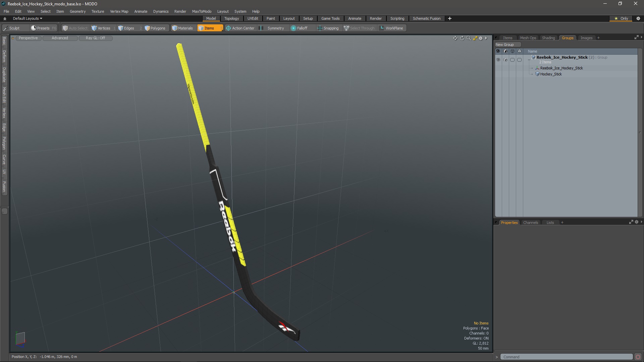The width and height of the screenshot is (644, 362).
Task: Maximize the Properties panel
Action: [x=631, y=222]
